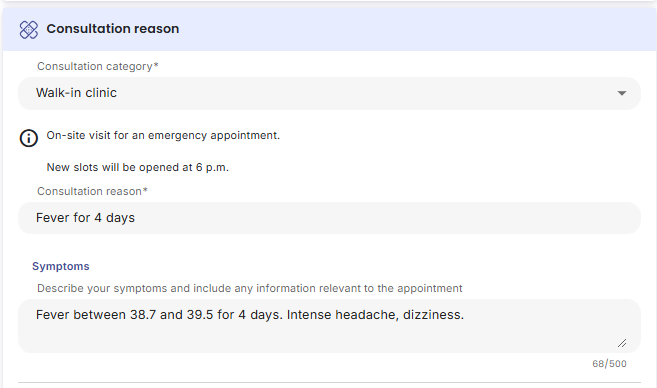657x388 pixels.
Task: Select the Consultation reason section title
Action: (x=113, y=29)
